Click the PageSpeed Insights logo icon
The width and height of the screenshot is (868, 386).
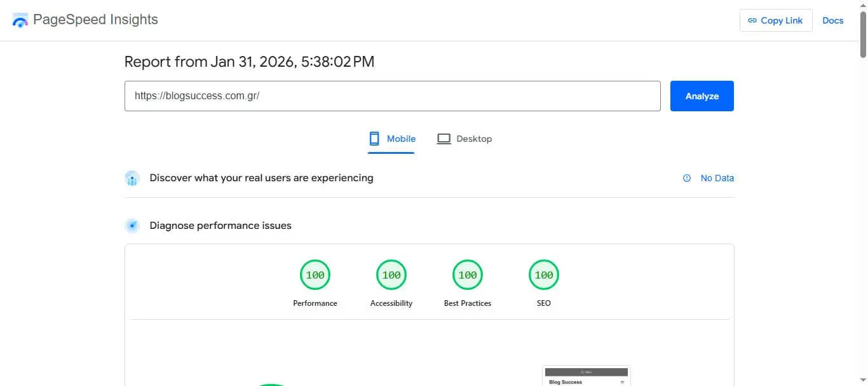pos(20,20)
